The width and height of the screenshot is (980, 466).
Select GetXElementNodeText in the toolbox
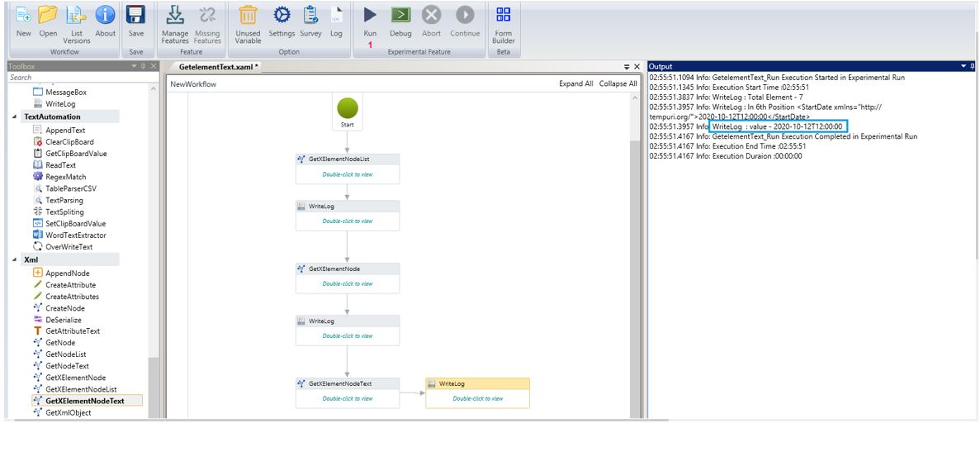click(84, 401)
